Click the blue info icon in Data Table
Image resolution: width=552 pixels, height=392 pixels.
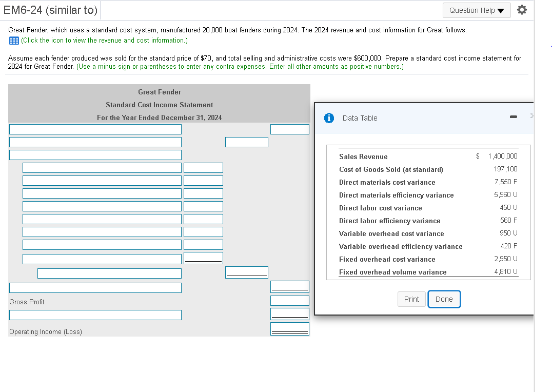[329, 118]
